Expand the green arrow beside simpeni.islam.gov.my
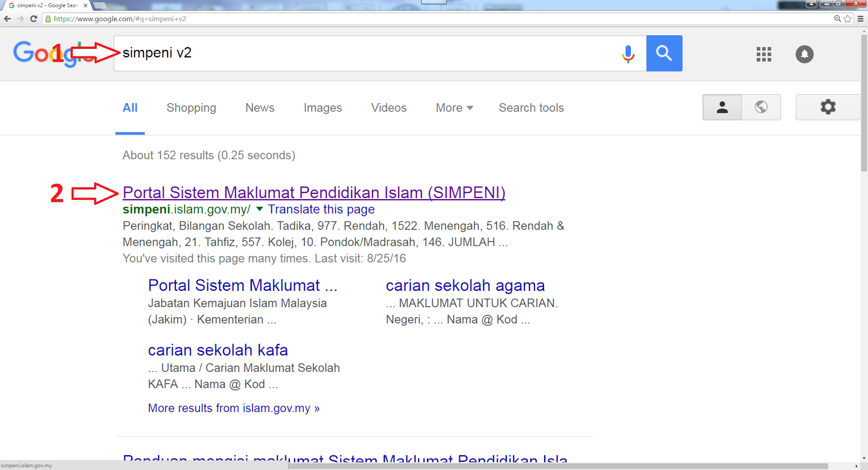Viewport: 868px width, 470px height. pos(259,209)
